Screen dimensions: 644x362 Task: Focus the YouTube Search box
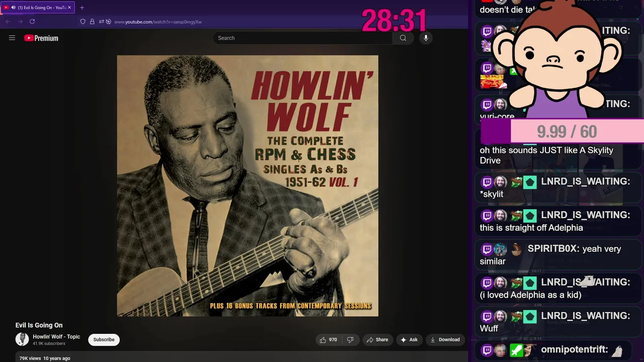pyautogui.click(x=303, y=38)
